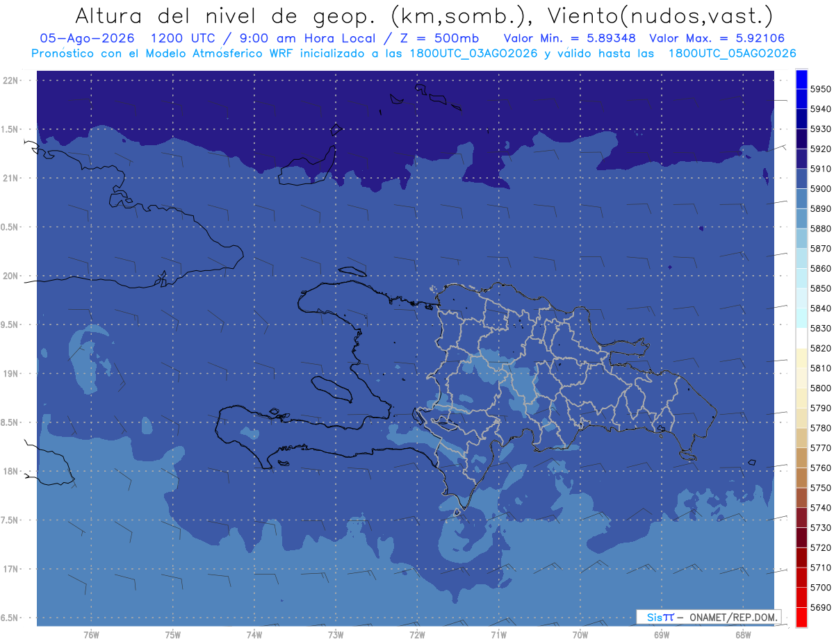Pick the bright red swatch below 5690
The height and width of the screenshot is (644, 834).
[801, 617]
